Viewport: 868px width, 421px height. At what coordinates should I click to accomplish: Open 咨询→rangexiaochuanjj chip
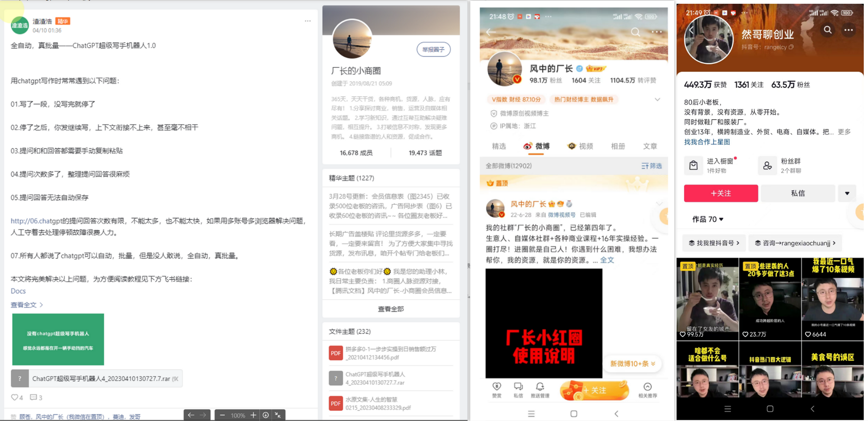[795, 243]
